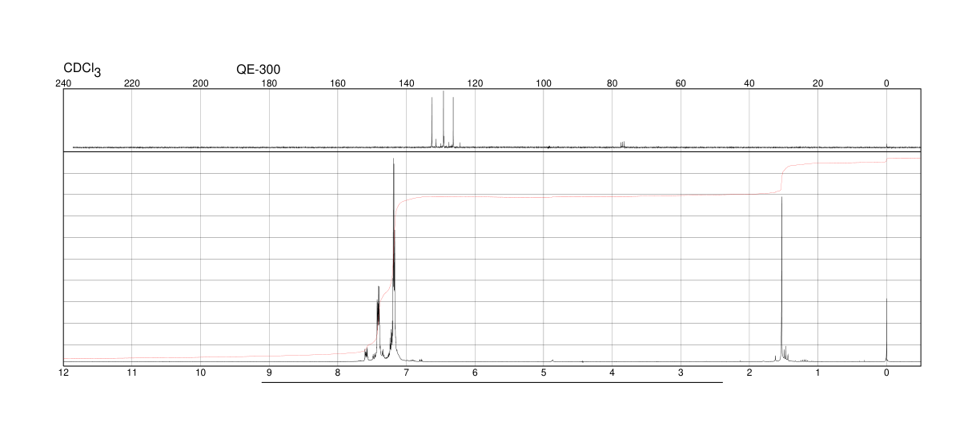The image size is (980, 423).
Task: Click the 9 ppm proton axis label
Action: [269, 373]
